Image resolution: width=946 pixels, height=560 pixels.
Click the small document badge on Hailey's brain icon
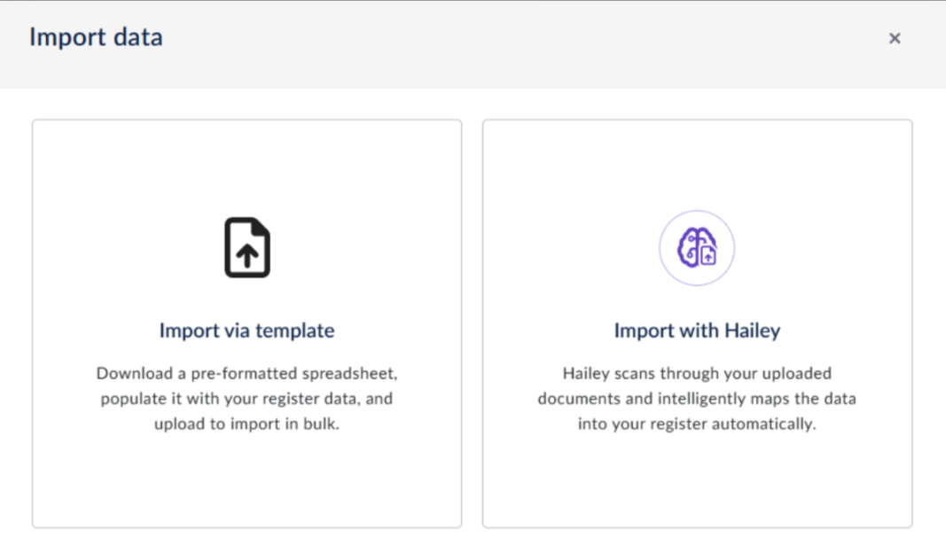click(708, 257)
